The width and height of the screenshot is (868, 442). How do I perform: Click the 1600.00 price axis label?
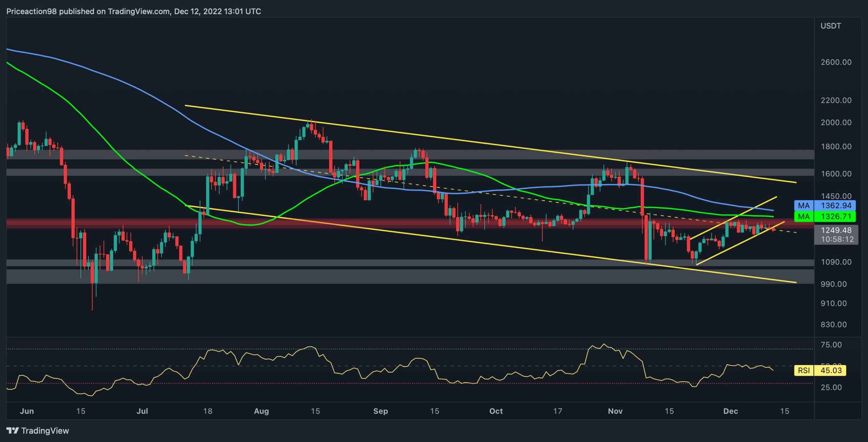pos(836,174)
